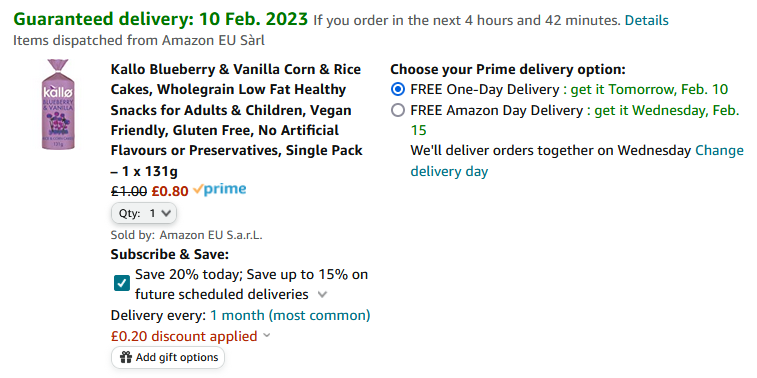The width and height of the screenshot is (757, 378).
Task: Click Change delivery day link
Action: [577, 161]
